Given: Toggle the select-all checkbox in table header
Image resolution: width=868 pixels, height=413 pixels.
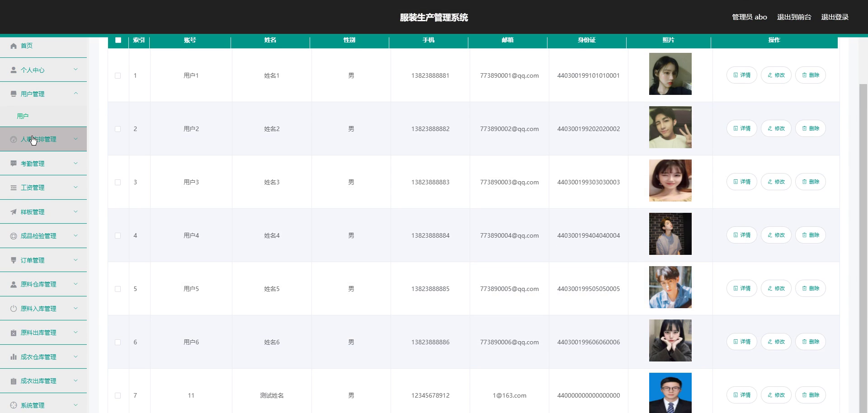Looking at the screenshot, I should point(118,40).
